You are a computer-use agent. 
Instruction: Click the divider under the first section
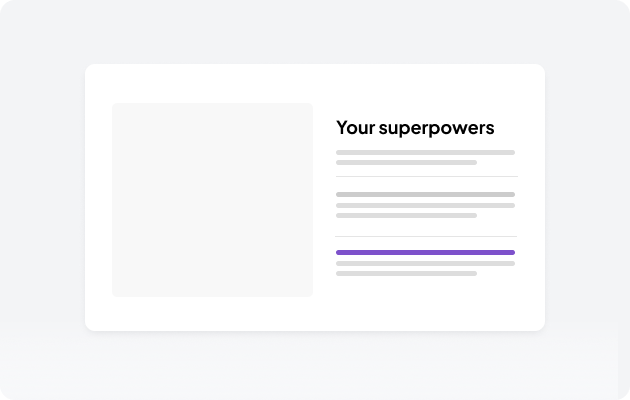pos(425,176)
